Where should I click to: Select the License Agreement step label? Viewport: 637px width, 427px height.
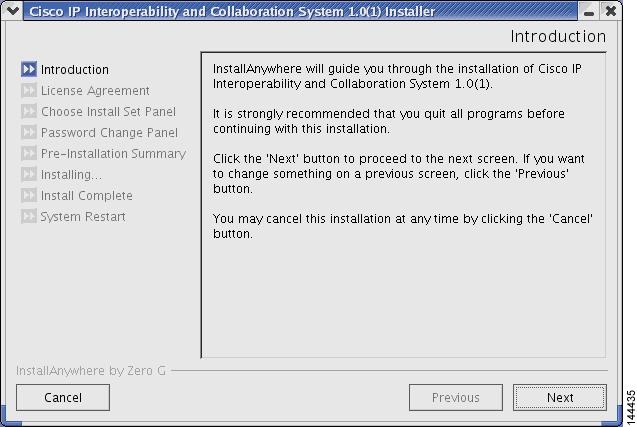tap(95, 91)
